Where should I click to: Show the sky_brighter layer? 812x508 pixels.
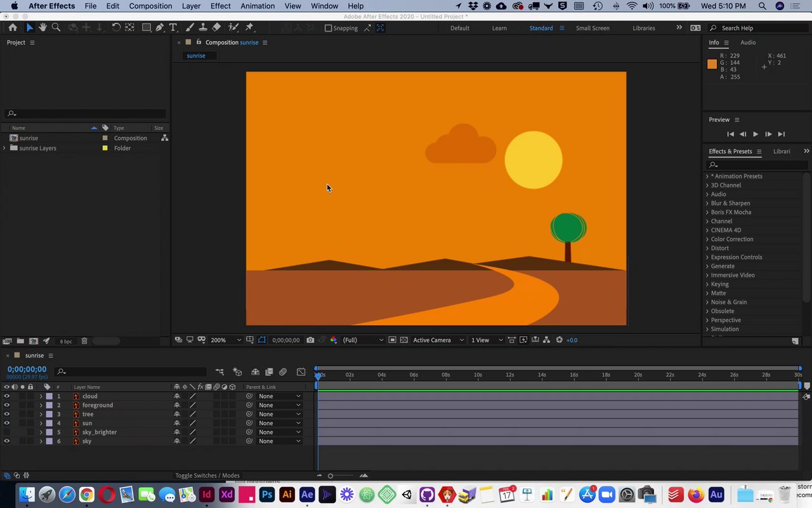pos(7,432)
